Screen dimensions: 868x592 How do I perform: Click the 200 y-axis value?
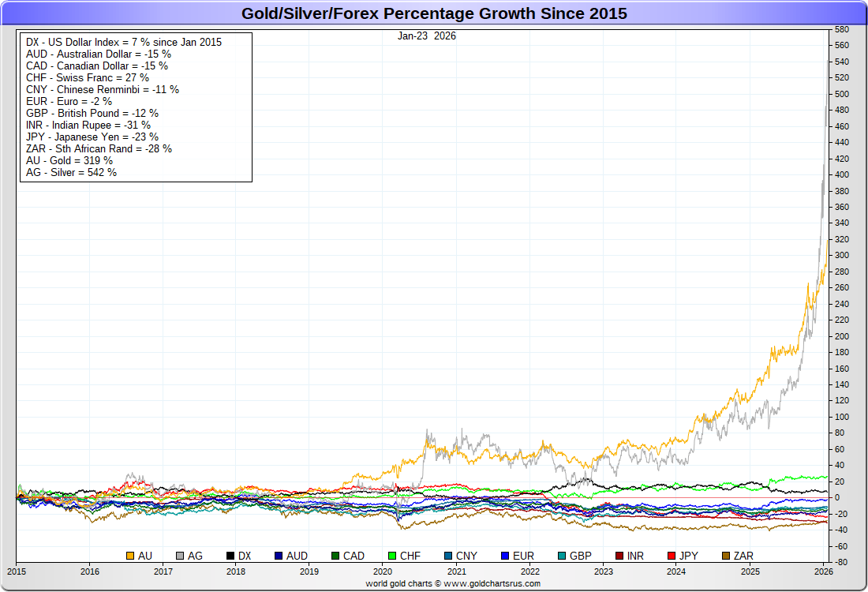841,336
